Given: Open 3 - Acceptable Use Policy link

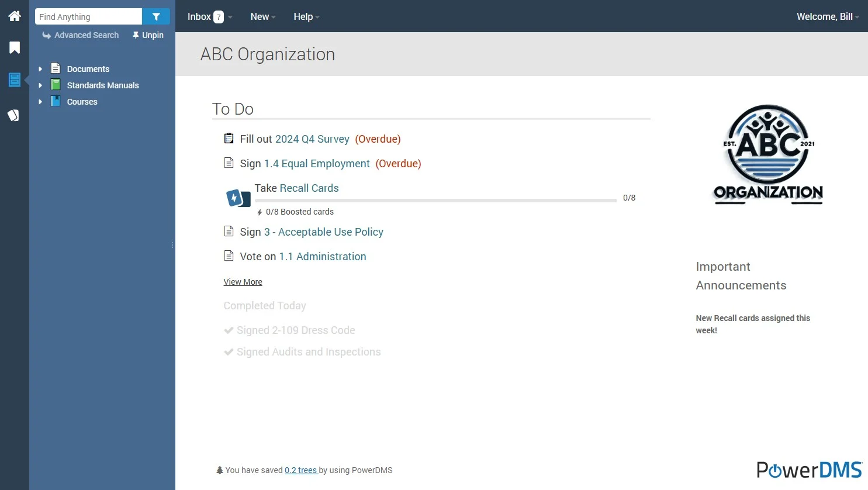Looking at the screenshot, I should pos(324,232).
